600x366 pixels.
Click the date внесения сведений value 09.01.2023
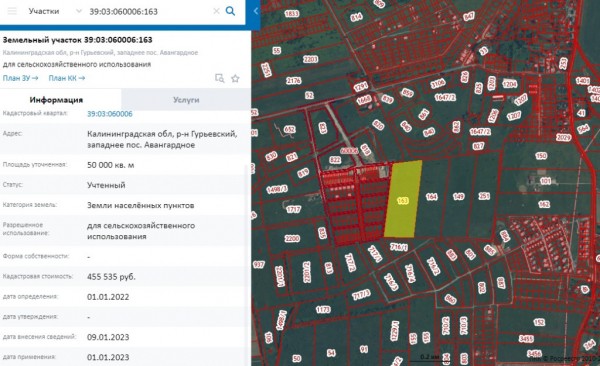[x=108, y=337]
